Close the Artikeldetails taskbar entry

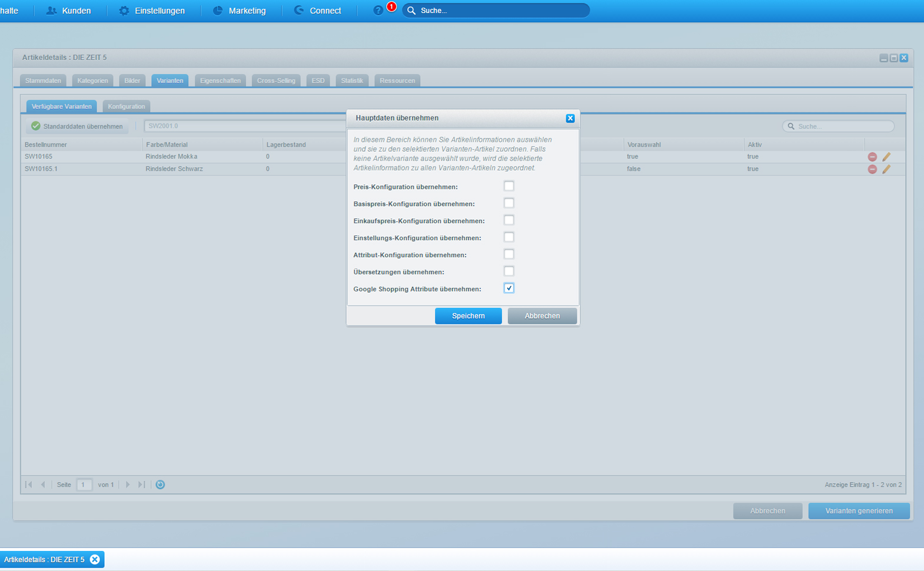(95, 559)
